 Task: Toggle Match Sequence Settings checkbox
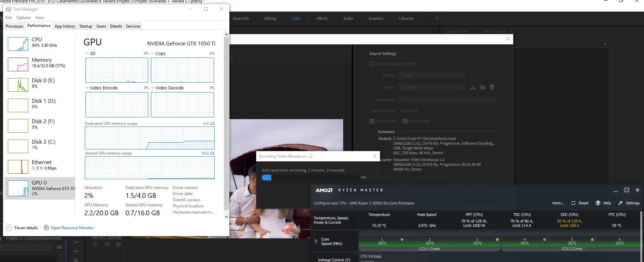coord(372,64)
